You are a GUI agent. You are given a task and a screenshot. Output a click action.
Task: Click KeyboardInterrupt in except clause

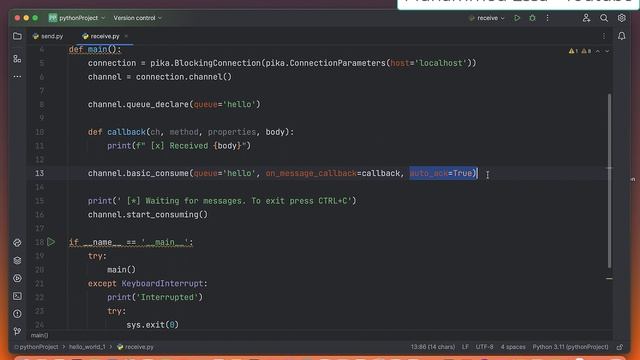162,283
